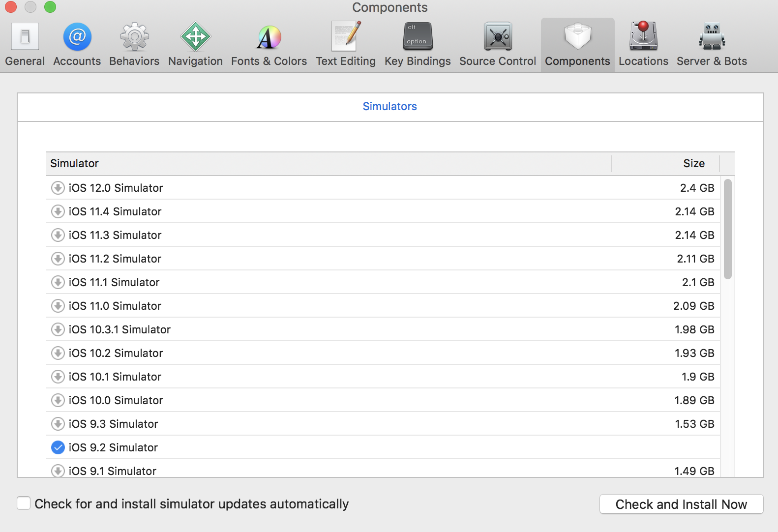The image size is (778, 532).
Task: Open the General preferences pane
Action: 25,45
